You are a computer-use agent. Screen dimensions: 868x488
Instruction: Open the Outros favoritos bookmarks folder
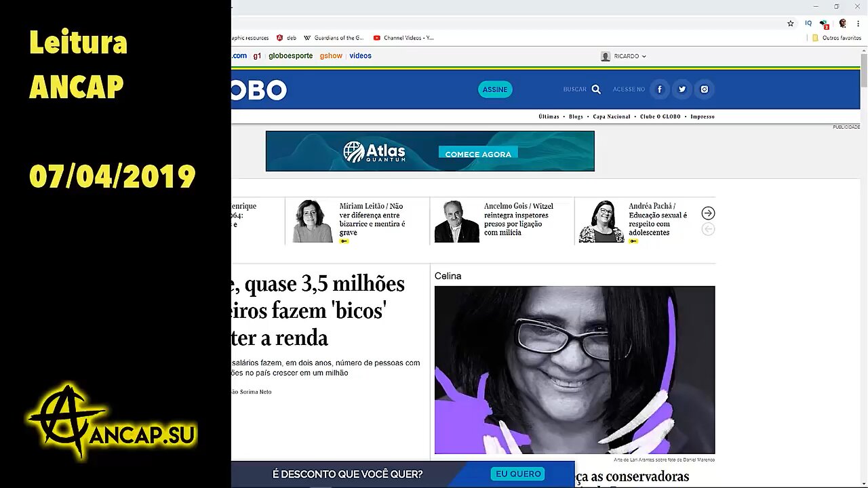coord(836,38)
